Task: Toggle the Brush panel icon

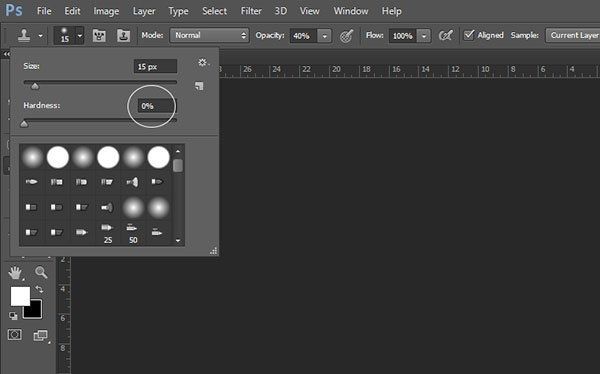Action: pyautogui.click(x=99, y=36)
